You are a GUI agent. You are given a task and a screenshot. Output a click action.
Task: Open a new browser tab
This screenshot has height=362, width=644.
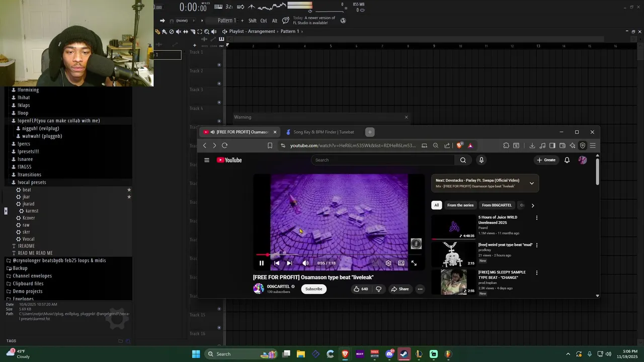tap(370, 132)
